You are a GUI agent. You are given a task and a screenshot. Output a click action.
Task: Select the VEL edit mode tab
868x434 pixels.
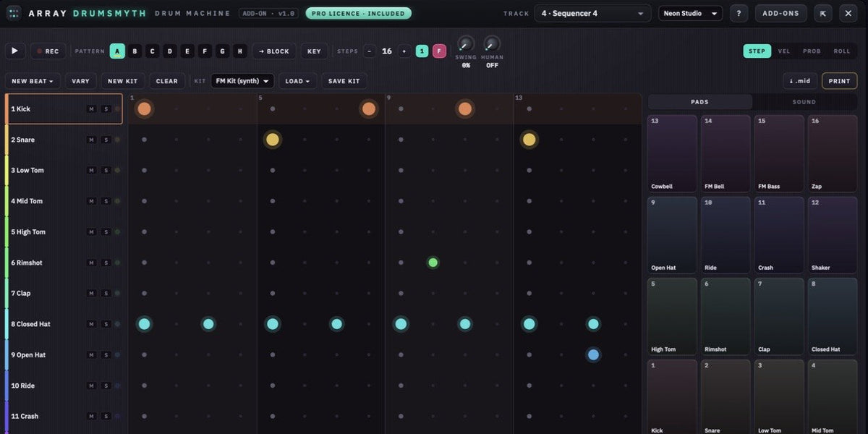click(784, 51)
